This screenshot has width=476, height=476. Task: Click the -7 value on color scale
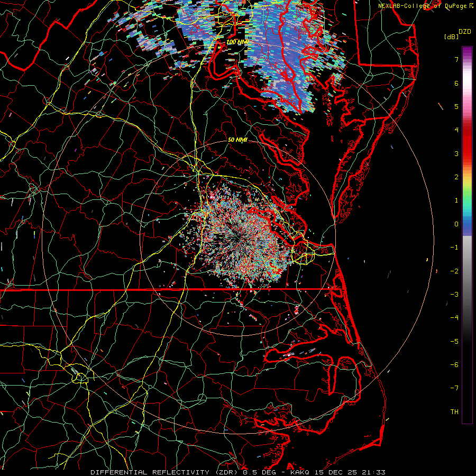click(454, 388)
